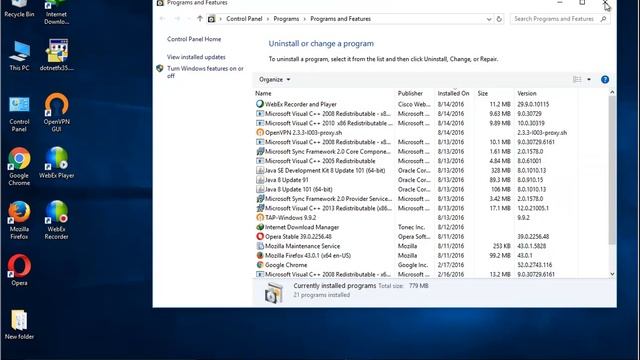Open the Control Panel Home link
The height and width of the screenshot is (360, 640).
[x=194, y=39]
